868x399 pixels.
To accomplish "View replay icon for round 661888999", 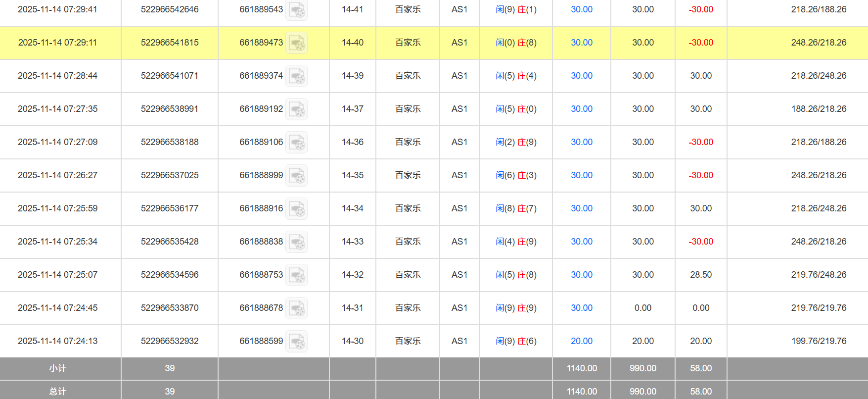I will click(297, 176).
